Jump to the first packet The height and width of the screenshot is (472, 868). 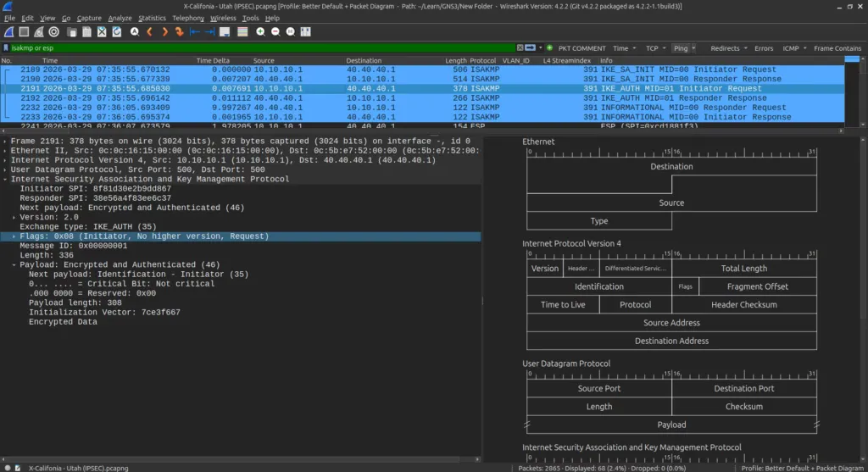pos(194,32)
